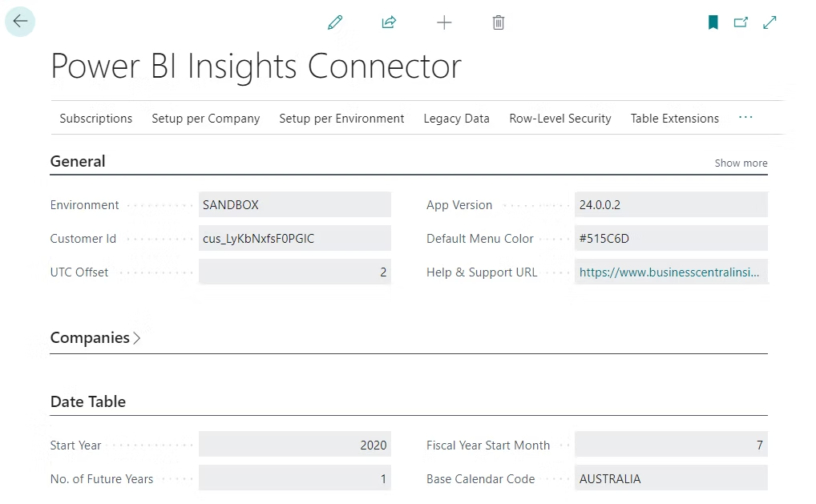This screenshot has width=816, height=504.
Task: Click the UTC Offset value field
Action: [x=294, y=272]
